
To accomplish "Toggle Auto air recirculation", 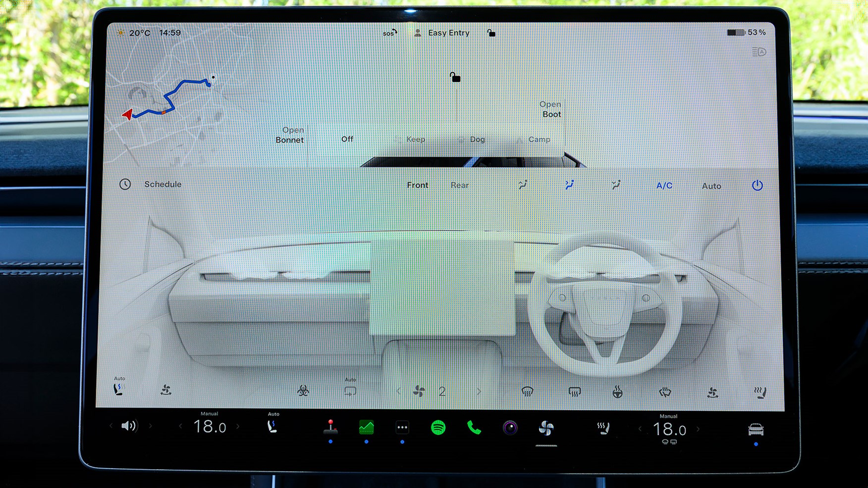I will tap(350, 388).
